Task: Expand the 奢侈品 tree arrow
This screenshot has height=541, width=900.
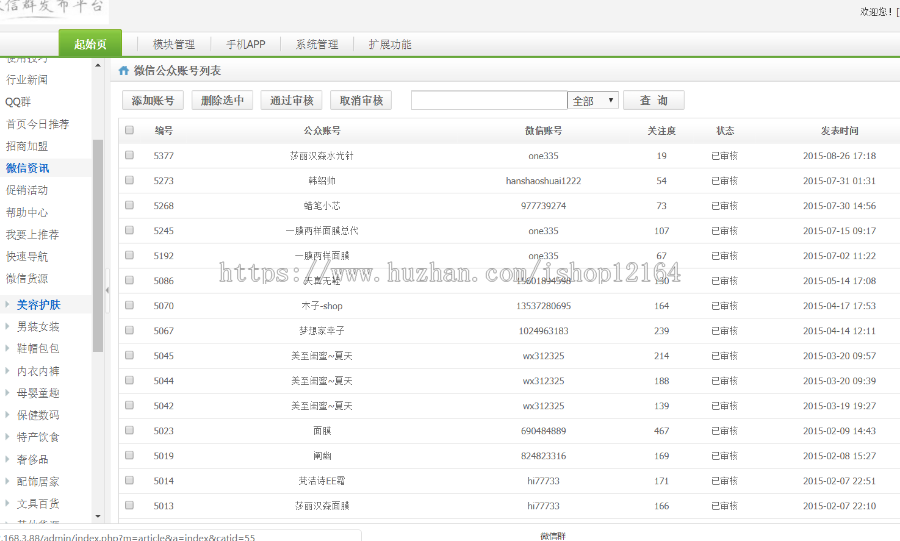Action: (x=7, y=459)
